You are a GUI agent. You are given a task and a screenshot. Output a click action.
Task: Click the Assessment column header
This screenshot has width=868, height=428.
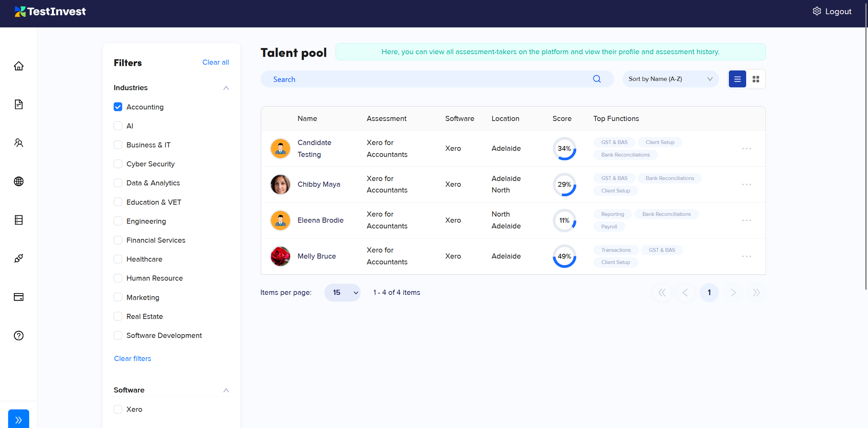(386, 119)
